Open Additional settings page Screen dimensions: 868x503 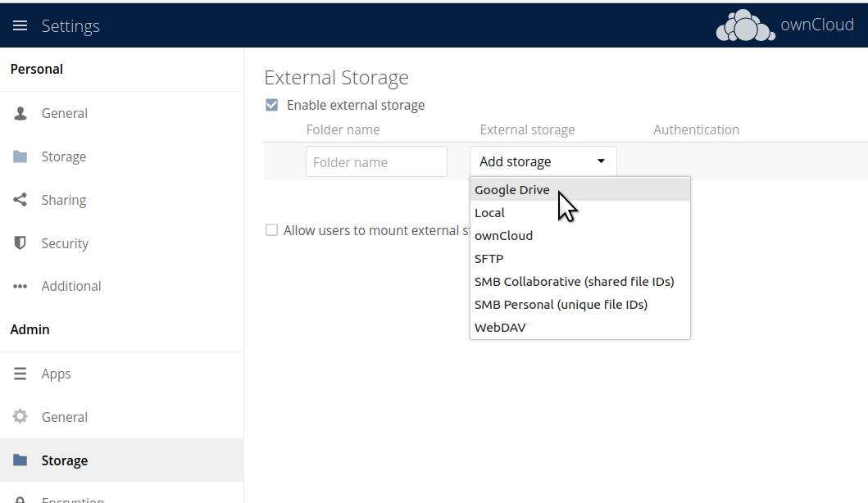coord(122,286)
